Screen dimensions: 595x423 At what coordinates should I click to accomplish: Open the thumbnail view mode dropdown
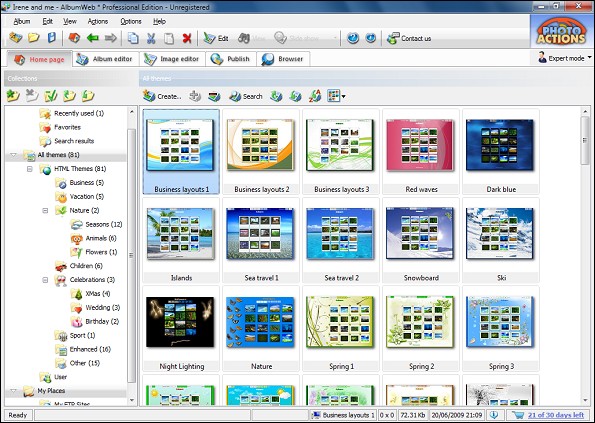click(x=343, y=97)
